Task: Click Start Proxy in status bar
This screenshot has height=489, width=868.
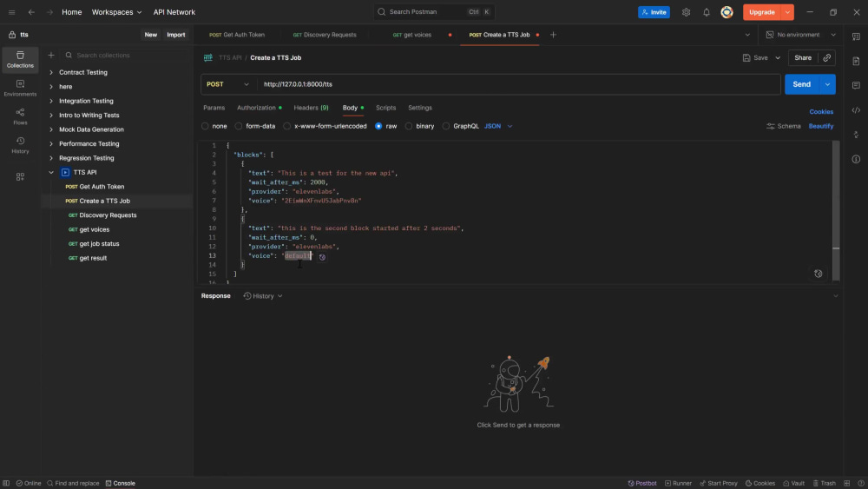Action: pos(719,483)
